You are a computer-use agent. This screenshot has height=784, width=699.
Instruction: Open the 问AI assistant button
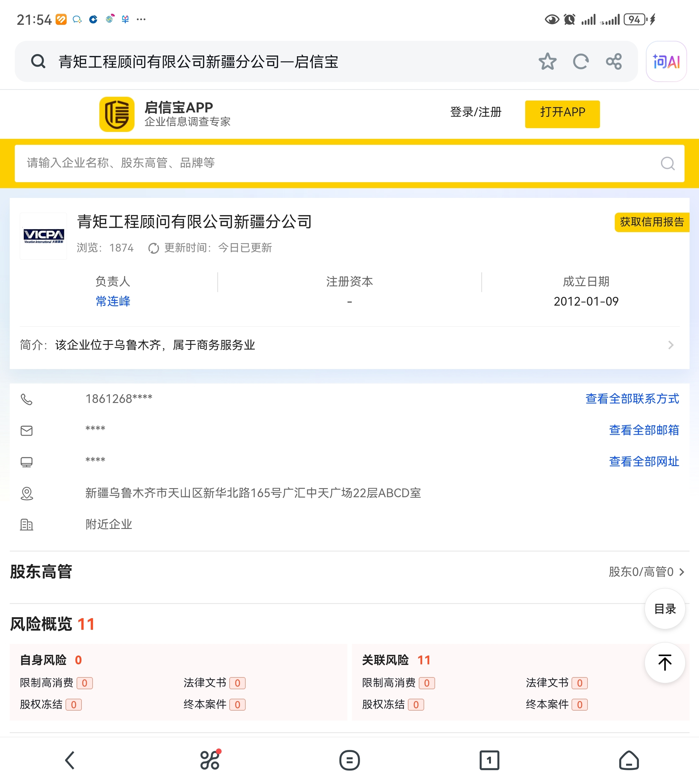(x=666, y=61)
